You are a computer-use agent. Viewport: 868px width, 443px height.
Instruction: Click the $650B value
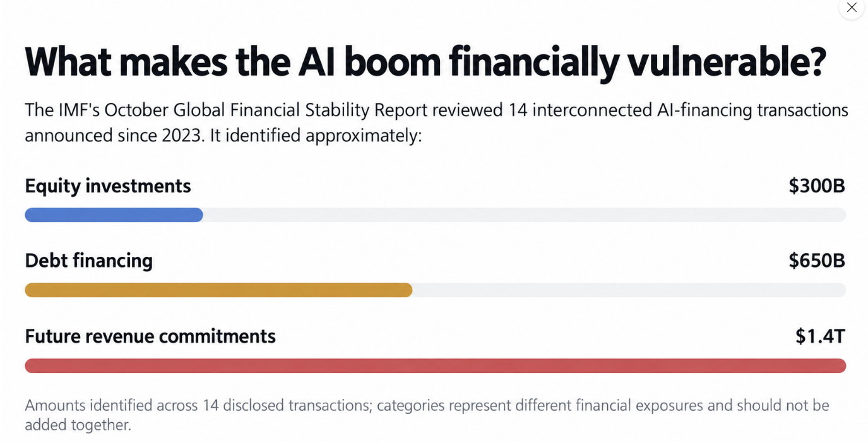coord(817,261)
